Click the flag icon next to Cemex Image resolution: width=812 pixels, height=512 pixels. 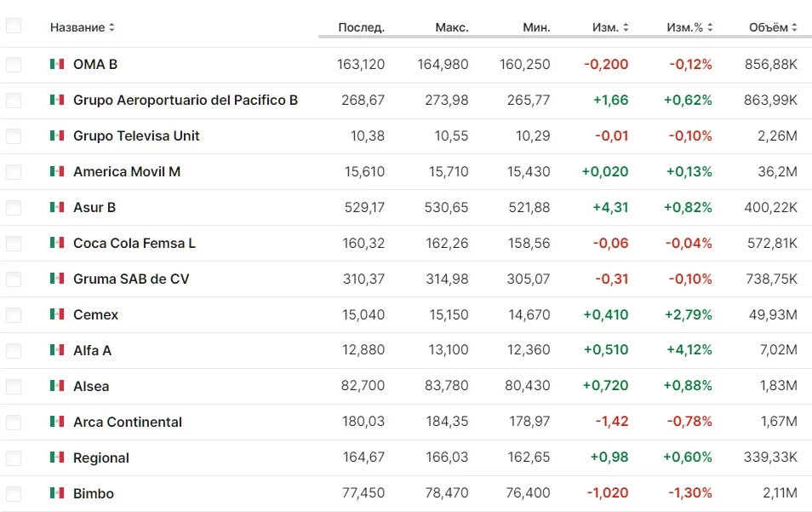tap(57, 314)
